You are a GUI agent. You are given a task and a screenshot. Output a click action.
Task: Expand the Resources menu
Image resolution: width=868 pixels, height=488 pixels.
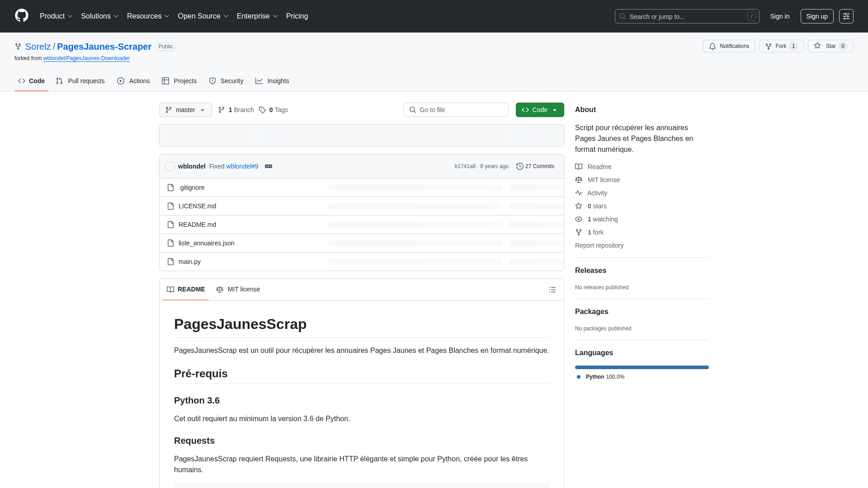click(148, 16)
